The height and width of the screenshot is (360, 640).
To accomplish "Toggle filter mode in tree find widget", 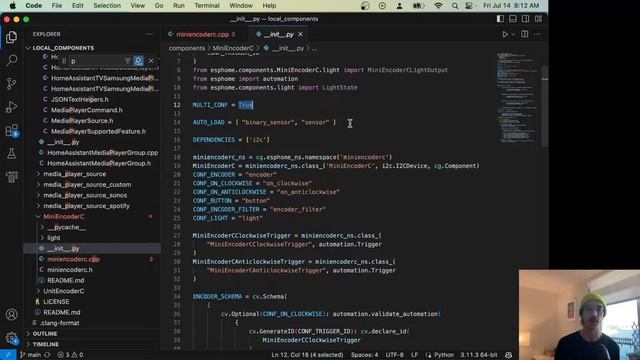I will [128, 61].
